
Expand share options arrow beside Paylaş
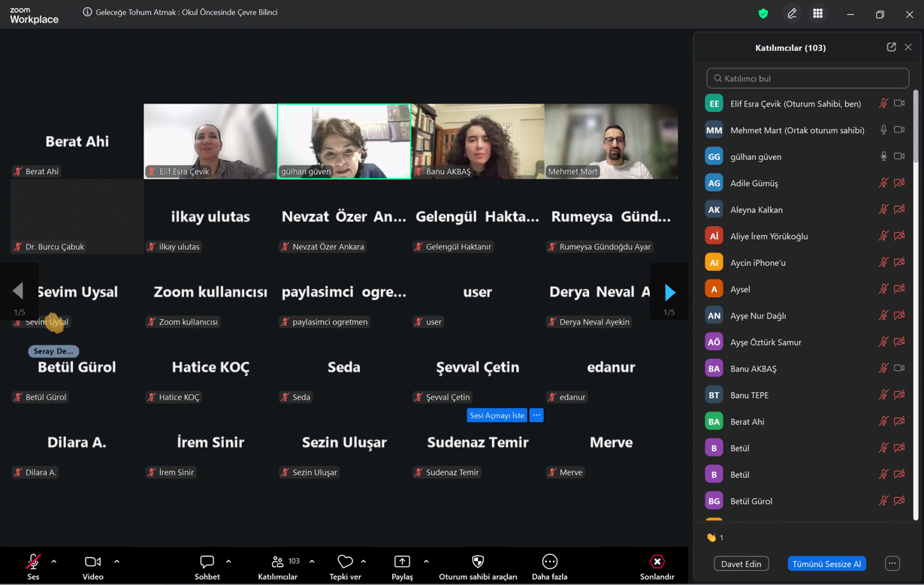(x=426, y=562)
